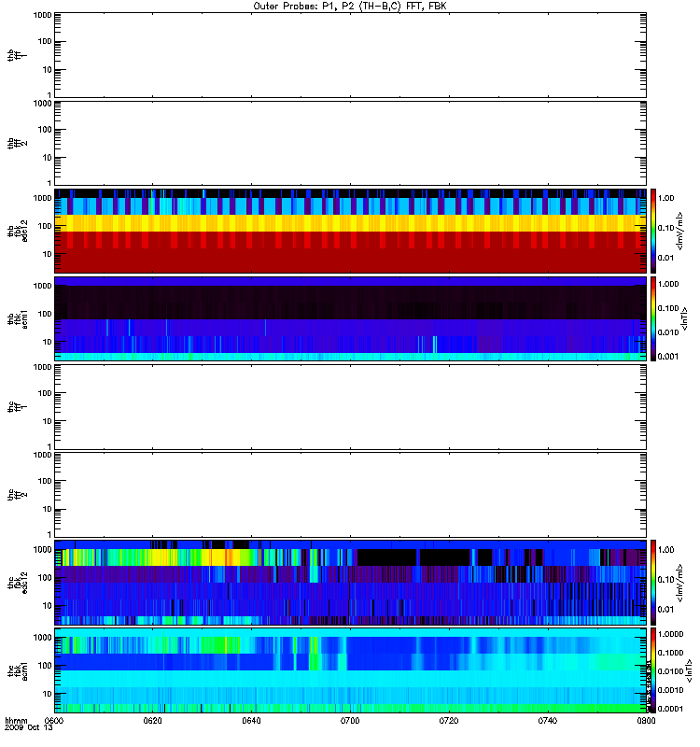Click the <|nT|> unit label of thb scm1
The image size is (700, 747).
[x=684, y=318]
